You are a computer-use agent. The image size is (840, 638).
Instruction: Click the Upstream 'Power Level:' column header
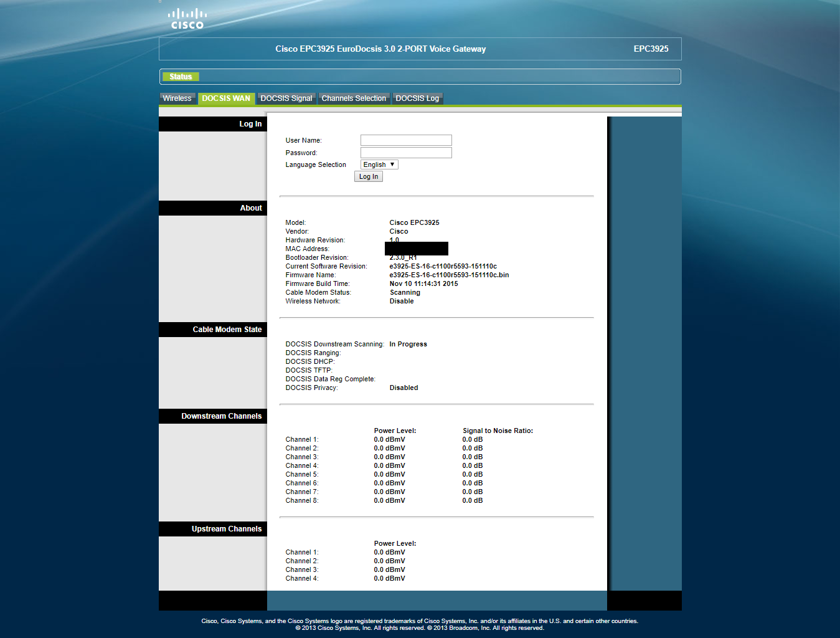(395, 543)
